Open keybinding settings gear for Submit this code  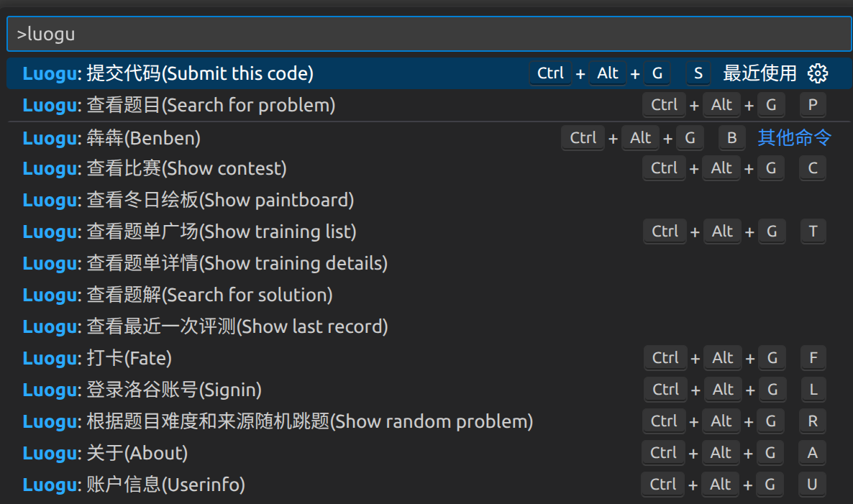point(818,73)
